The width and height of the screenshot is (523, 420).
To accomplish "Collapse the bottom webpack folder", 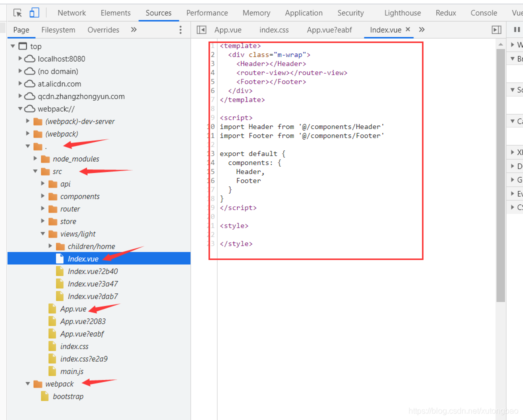I will click(x=27, y=384).
